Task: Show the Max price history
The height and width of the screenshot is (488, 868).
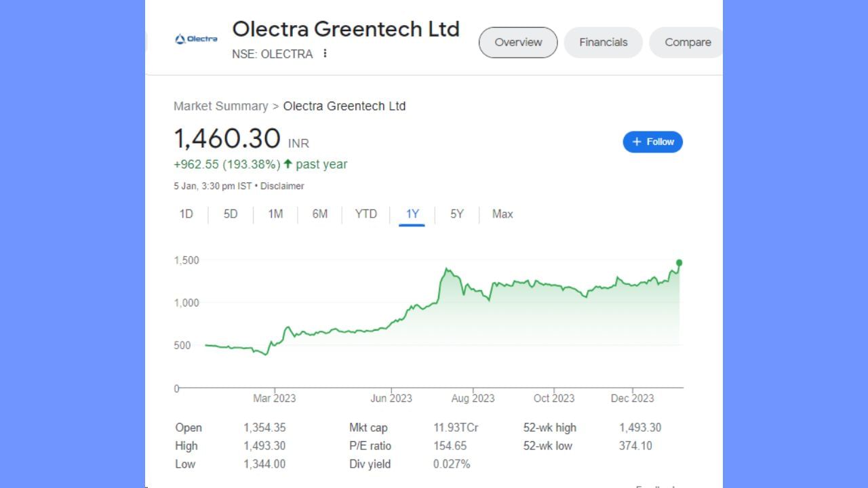Action: tap(502, 214)
